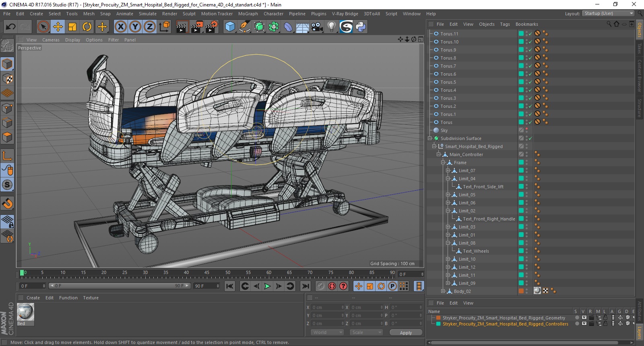644x346 pixels.
Task: Play the animation forward
Action: [267, 286]
